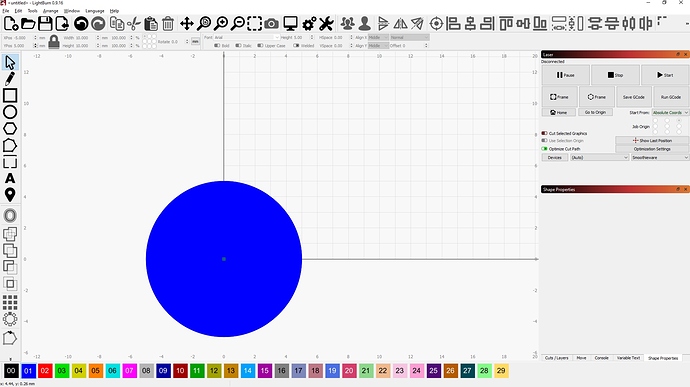Open Device Settings wrench icon
Image resolution: width=690 pixels, height=387 pixels.
pyautogui.click(x=326, y=24)
